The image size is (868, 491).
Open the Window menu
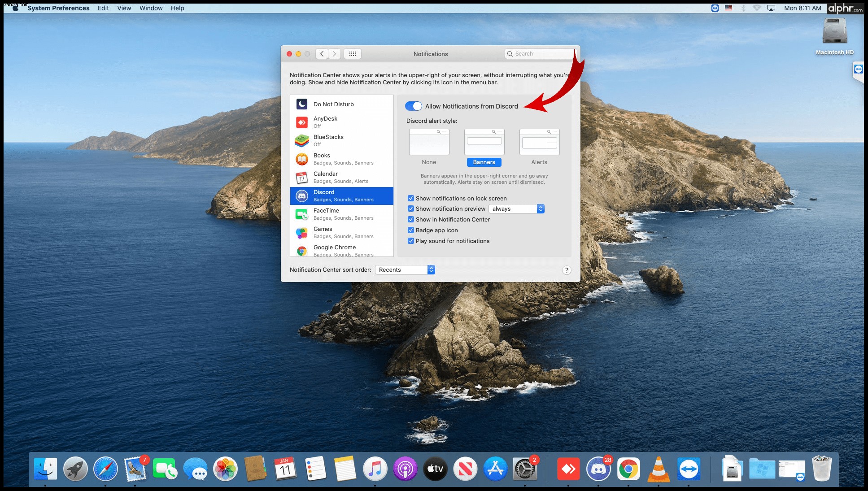[x=151, y=8]
